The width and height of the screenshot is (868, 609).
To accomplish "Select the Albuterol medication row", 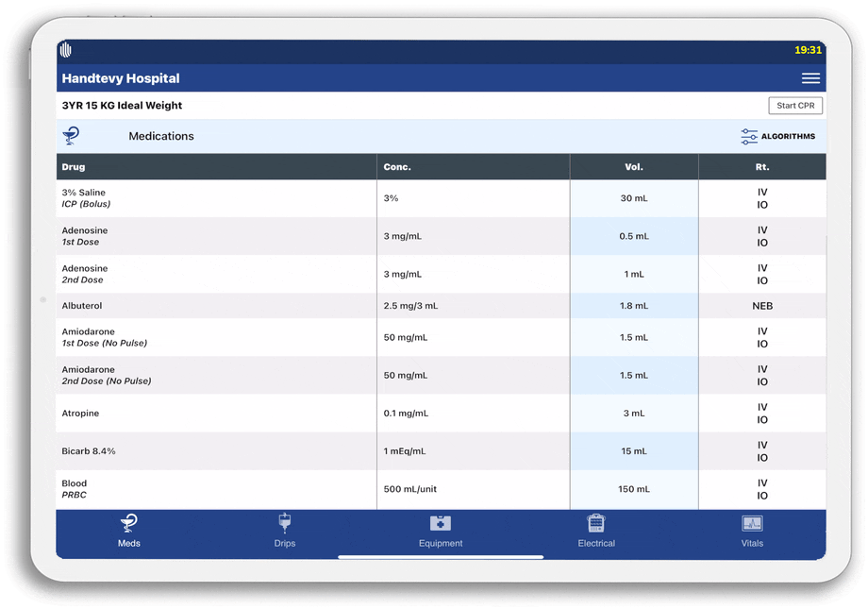I will click(x=216, y=306).
